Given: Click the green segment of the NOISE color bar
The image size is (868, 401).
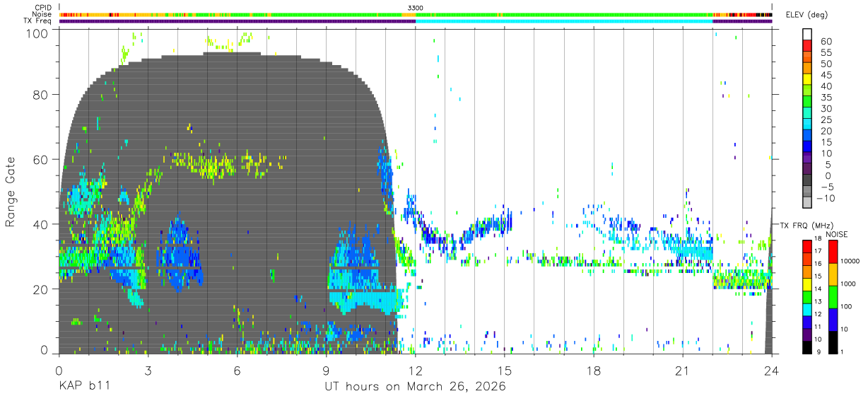Looking at the screenshot, I should tap(832, 297).
